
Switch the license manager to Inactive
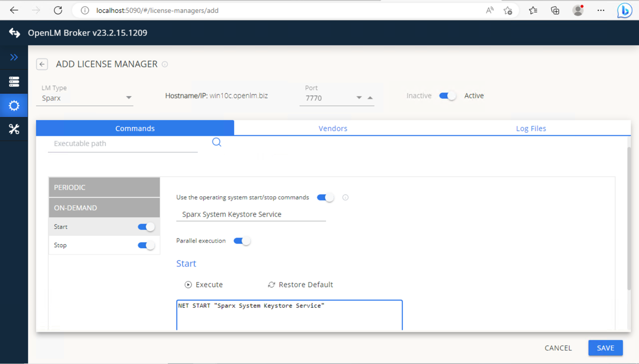(447, 96)
